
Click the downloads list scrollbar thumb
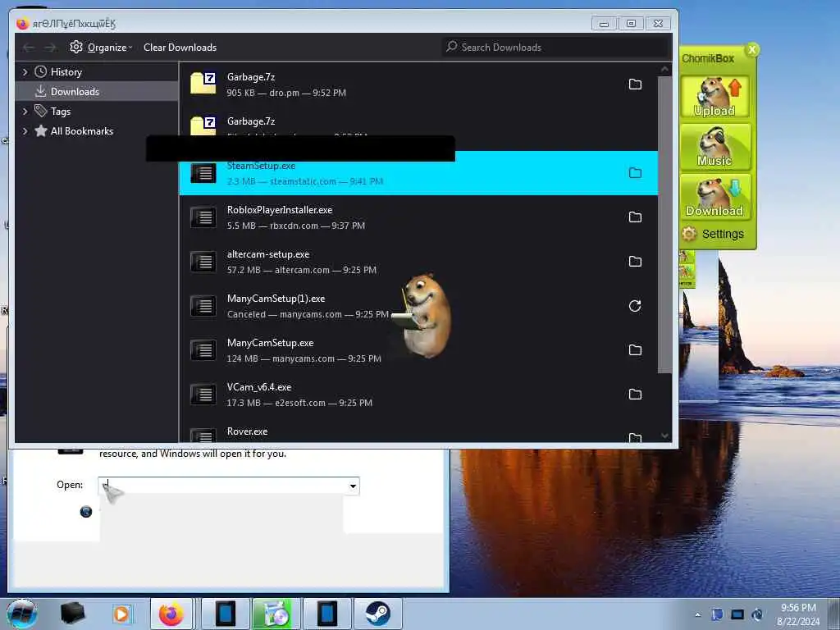pyautogui.click(x=664, y=224)
